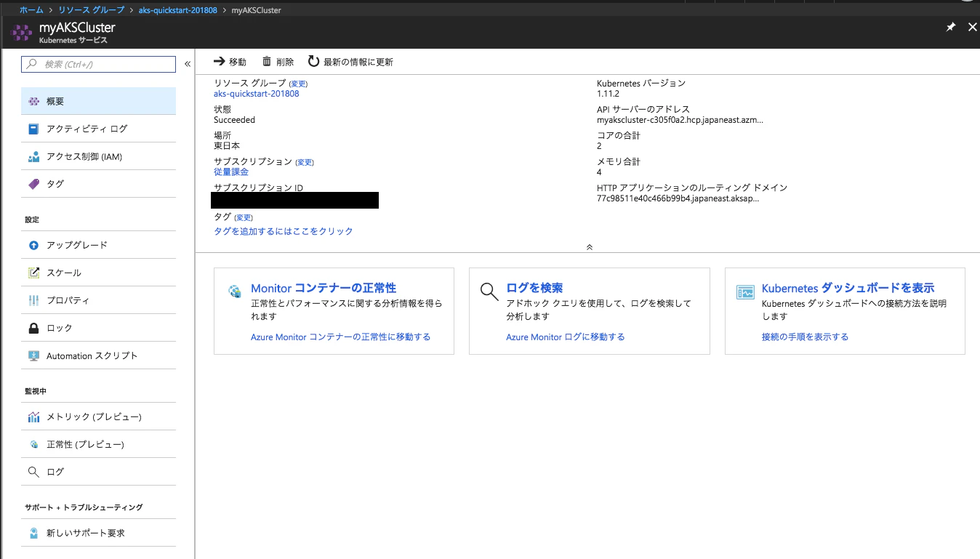The width and height of the screenshot is (980, 559).
Task: Click the ログ magnifier icon in sidebar
Action: click(33, 472)
